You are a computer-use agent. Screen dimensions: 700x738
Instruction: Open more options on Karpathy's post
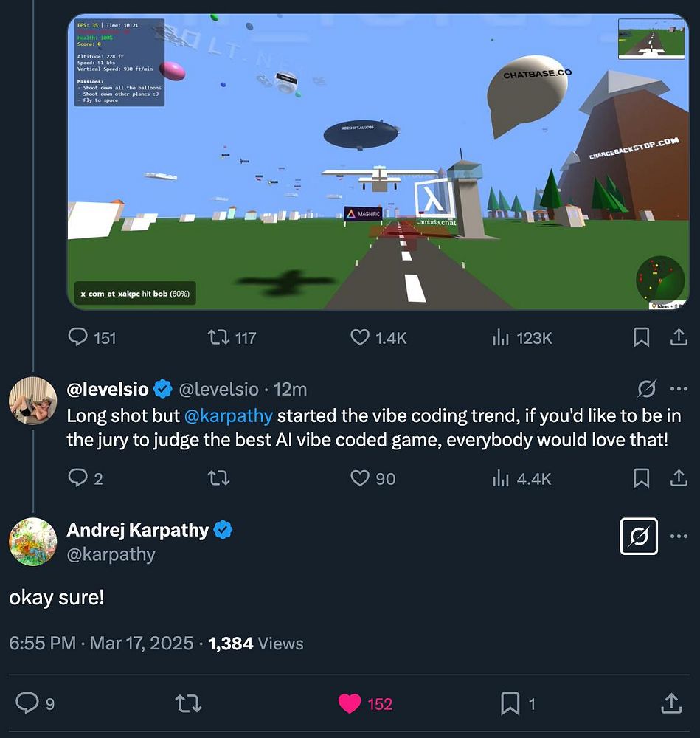679,537
